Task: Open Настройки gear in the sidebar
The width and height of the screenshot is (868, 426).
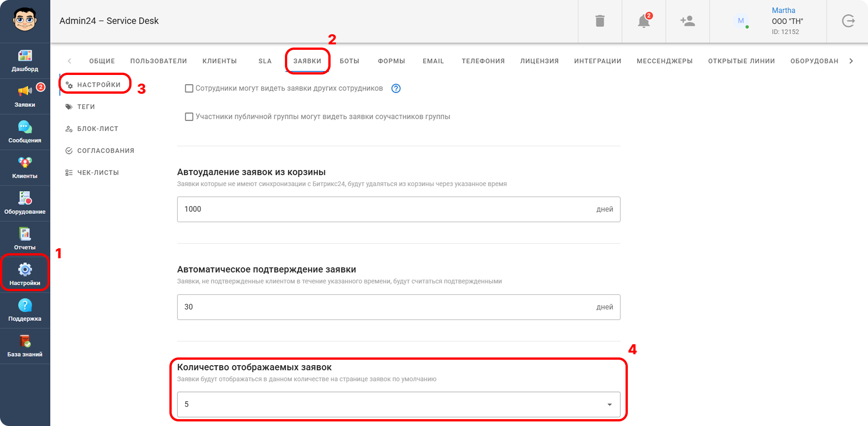Action: click(x=25, y=275)
